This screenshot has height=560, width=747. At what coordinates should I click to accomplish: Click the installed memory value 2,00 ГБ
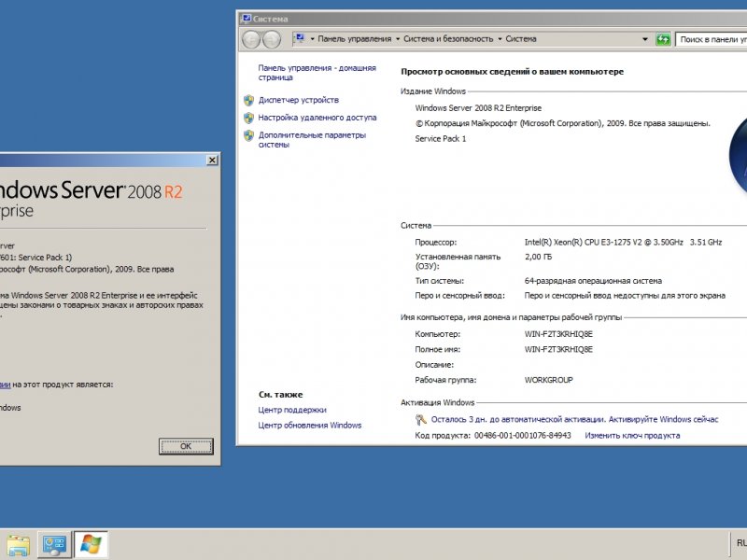click(x=539, y=257)
